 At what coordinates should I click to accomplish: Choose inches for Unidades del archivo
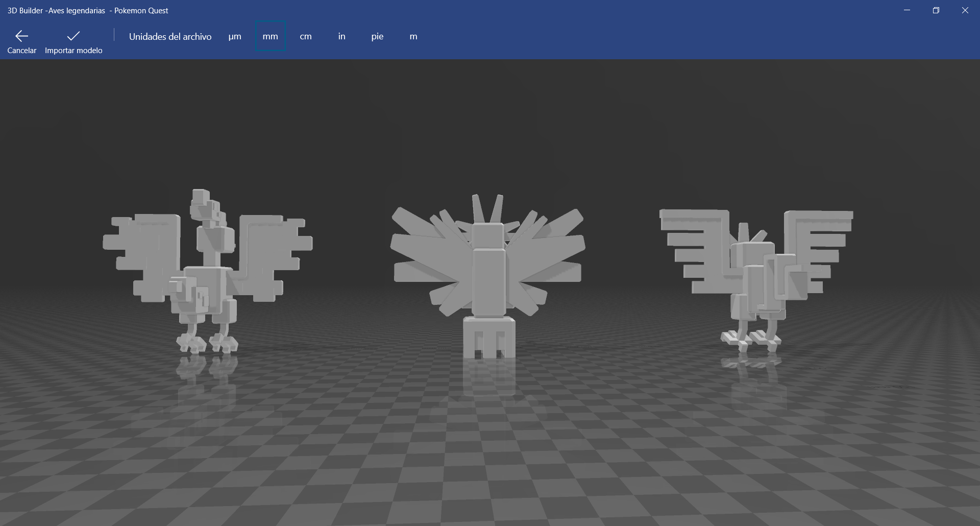coord(341,36)
